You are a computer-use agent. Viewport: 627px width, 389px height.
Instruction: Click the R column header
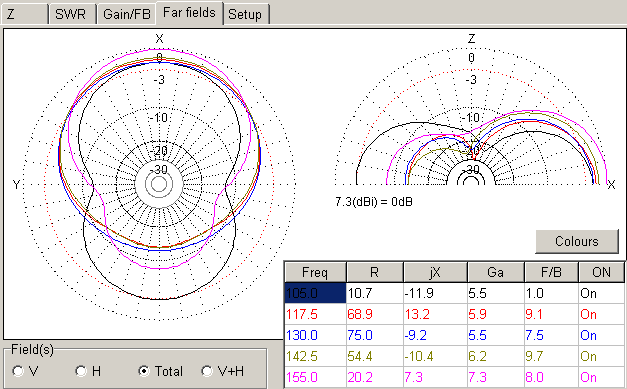tap(375, 272)
